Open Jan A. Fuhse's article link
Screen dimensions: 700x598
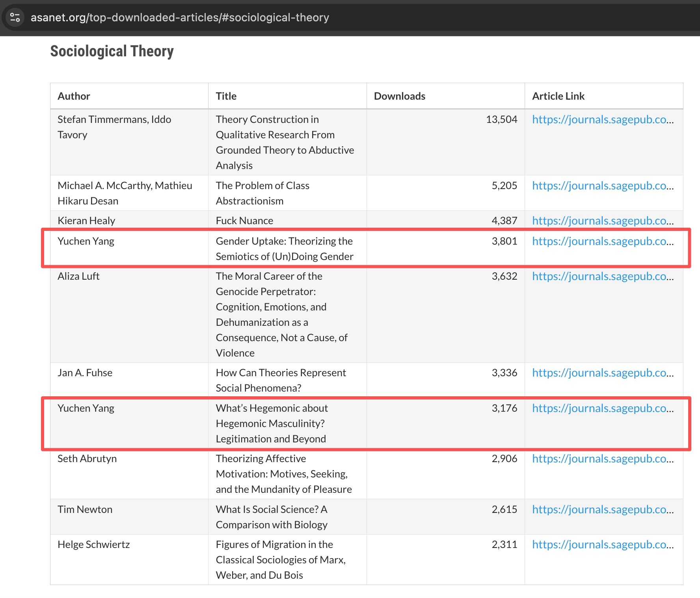603,373
